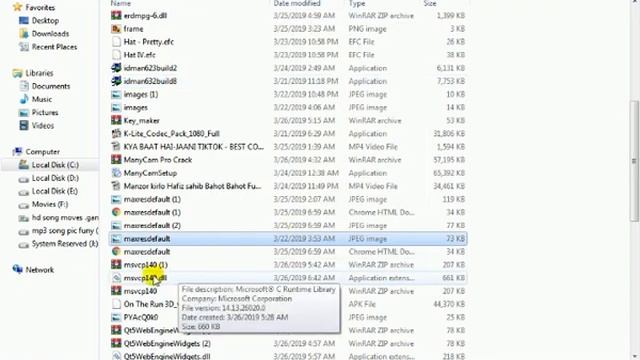Click the Hat IV.efc file icon
Viewport: 640px width, 360px height.
(x=116, y=55)
